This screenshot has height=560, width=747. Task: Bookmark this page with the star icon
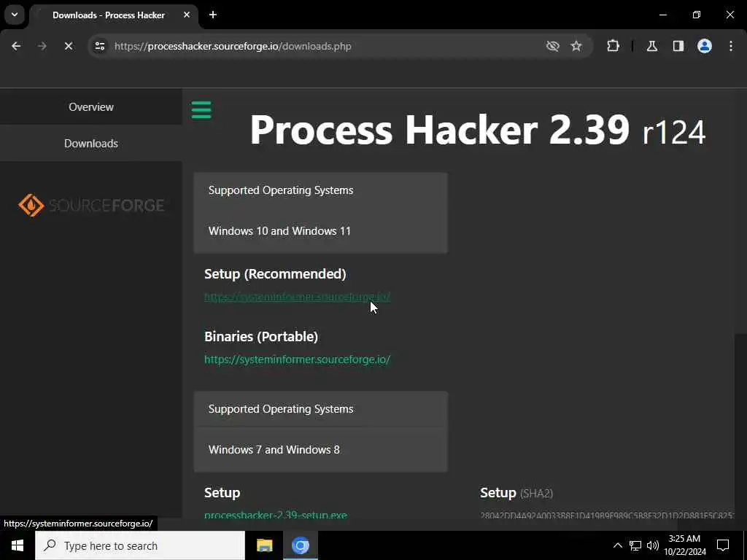coord(576,46)
